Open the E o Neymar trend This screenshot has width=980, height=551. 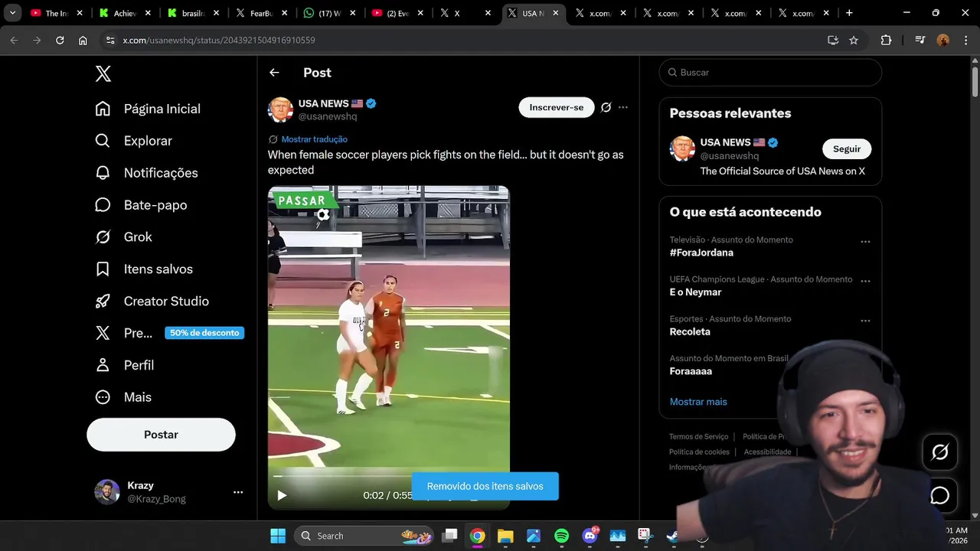(695, 292)
